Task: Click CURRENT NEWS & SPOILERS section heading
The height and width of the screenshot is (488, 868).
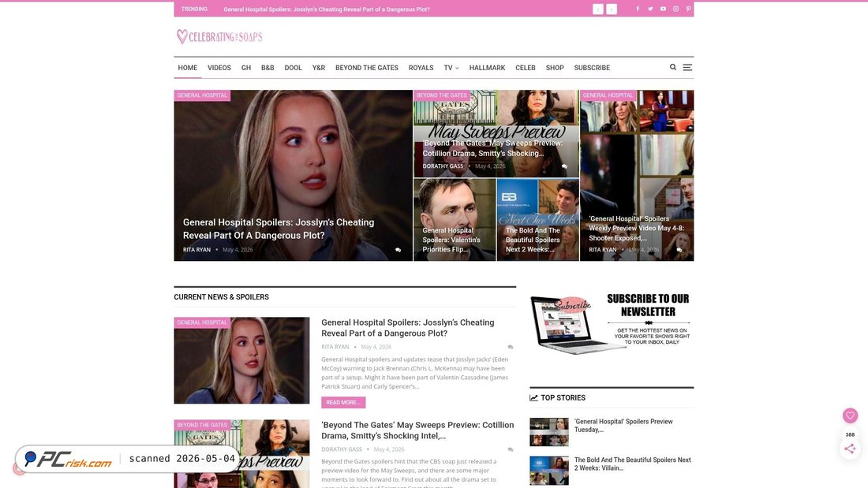Action: click(222, 297)
